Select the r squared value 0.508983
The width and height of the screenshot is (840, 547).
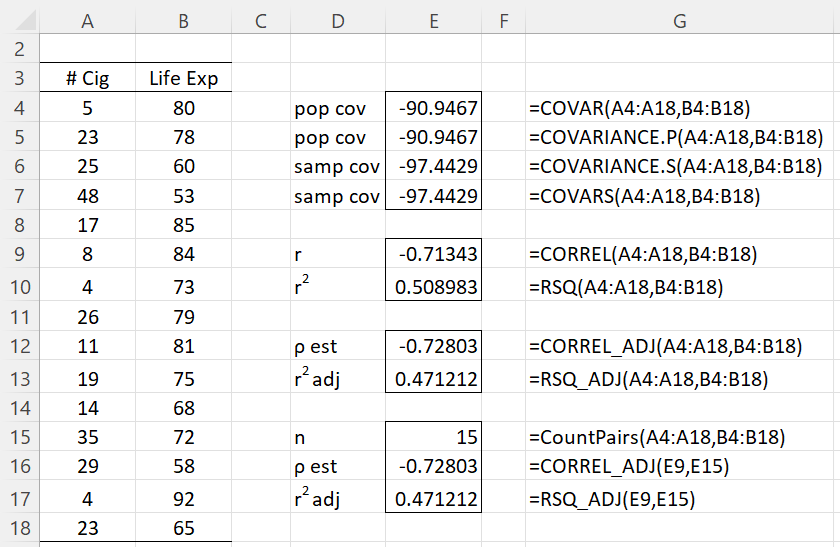point(433,286)
